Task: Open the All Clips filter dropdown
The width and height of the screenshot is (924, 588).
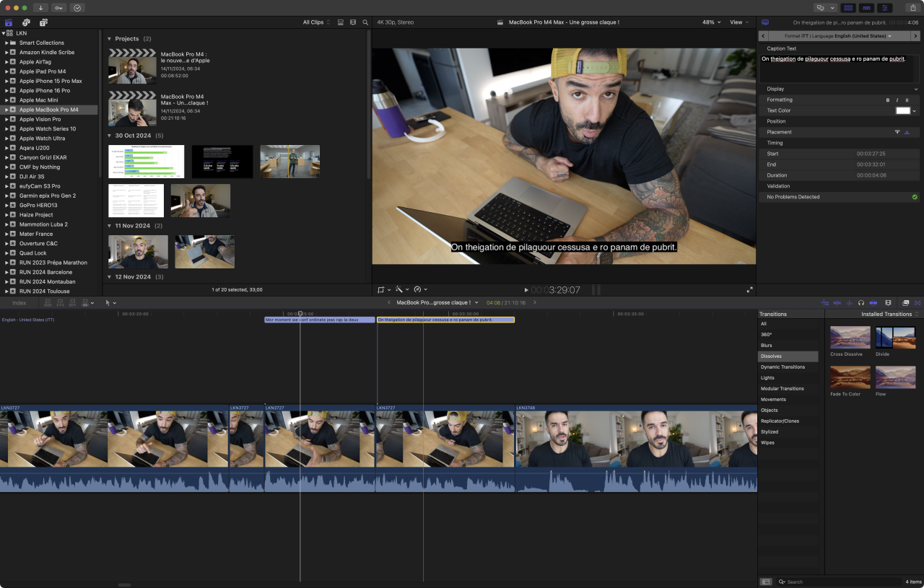Action: [x=316, y=22]
